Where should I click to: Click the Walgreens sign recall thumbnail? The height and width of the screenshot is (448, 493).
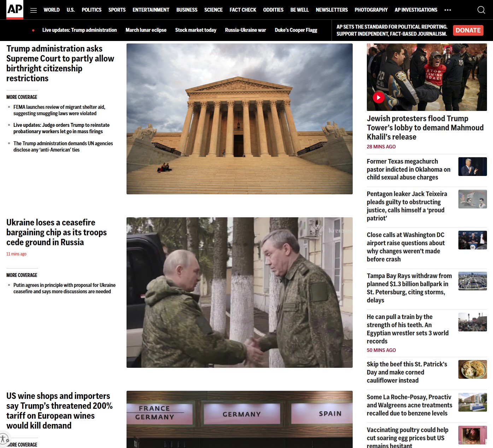pyautogui.click(x=473, y=402)
